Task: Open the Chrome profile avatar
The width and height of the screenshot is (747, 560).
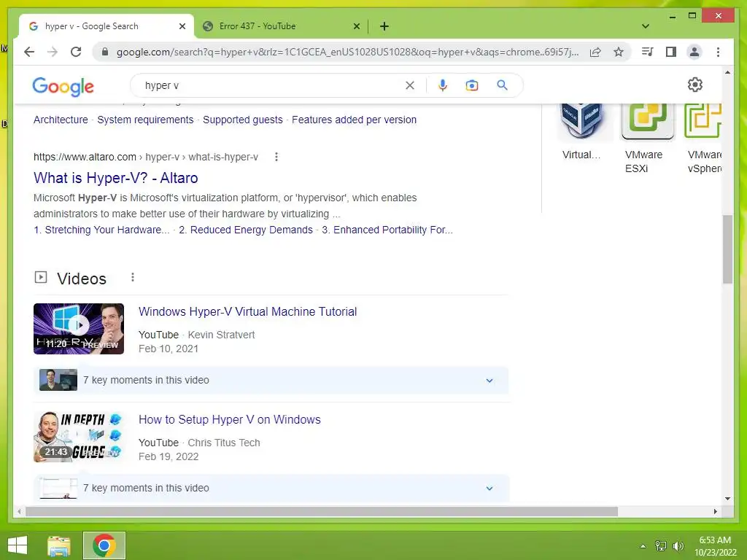Action: click(x=694, y=52)
